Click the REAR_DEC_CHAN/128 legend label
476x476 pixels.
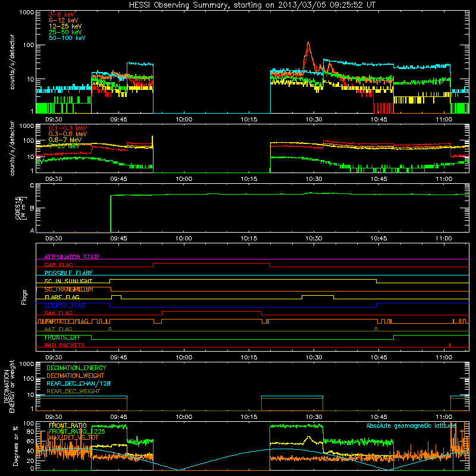tap(79, 384)
